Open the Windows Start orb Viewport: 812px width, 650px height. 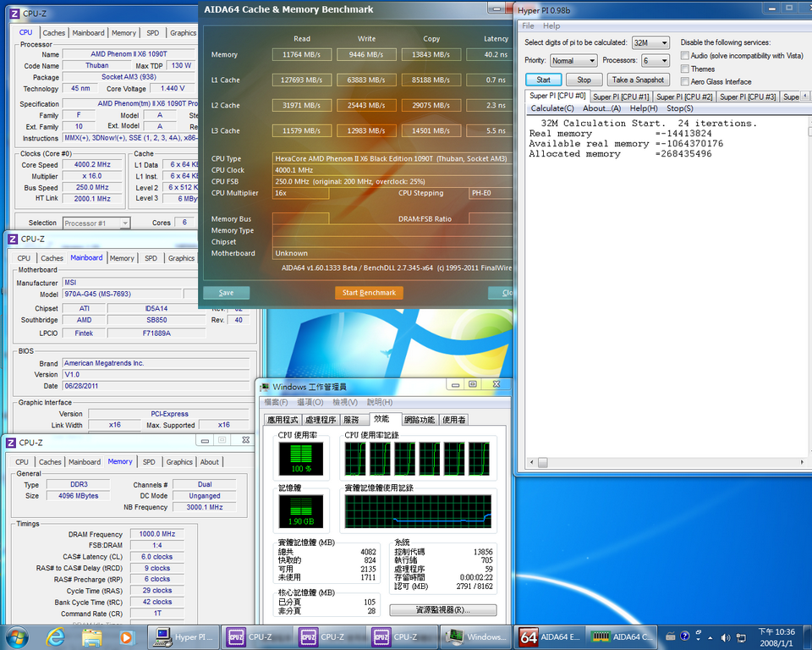click(x=17, y=637)
